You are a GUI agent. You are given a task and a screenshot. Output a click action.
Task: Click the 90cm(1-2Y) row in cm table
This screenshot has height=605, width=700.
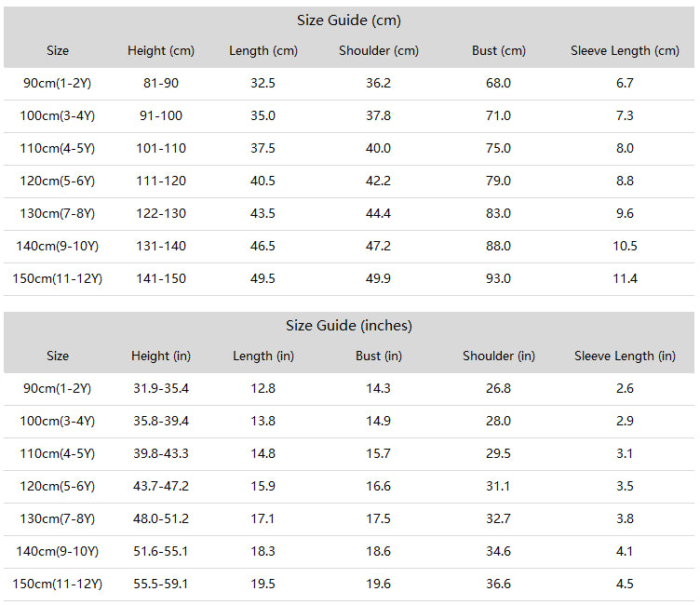(349, 84)
